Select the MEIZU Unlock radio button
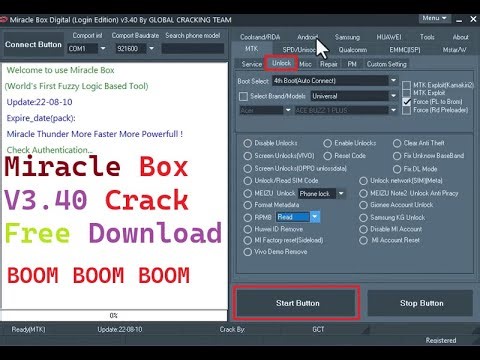Image resolution: width=480 pixels, height=360 pixels. tap(247, 193)
